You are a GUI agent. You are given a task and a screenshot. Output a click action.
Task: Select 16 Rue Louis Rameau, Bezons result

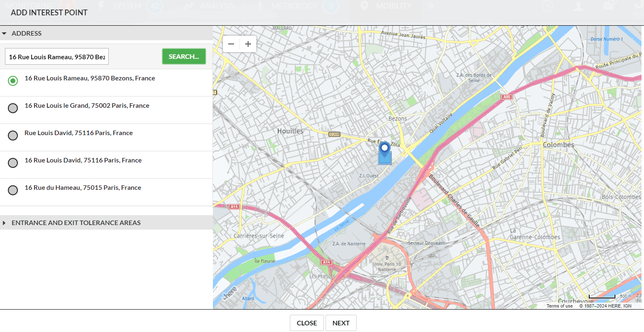pyautogui.click(x=13, y=81)
